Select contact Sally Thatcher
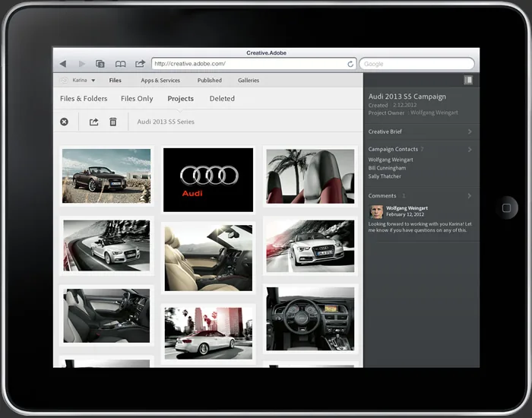The image size is (532, 418). (x=385, y=176)
